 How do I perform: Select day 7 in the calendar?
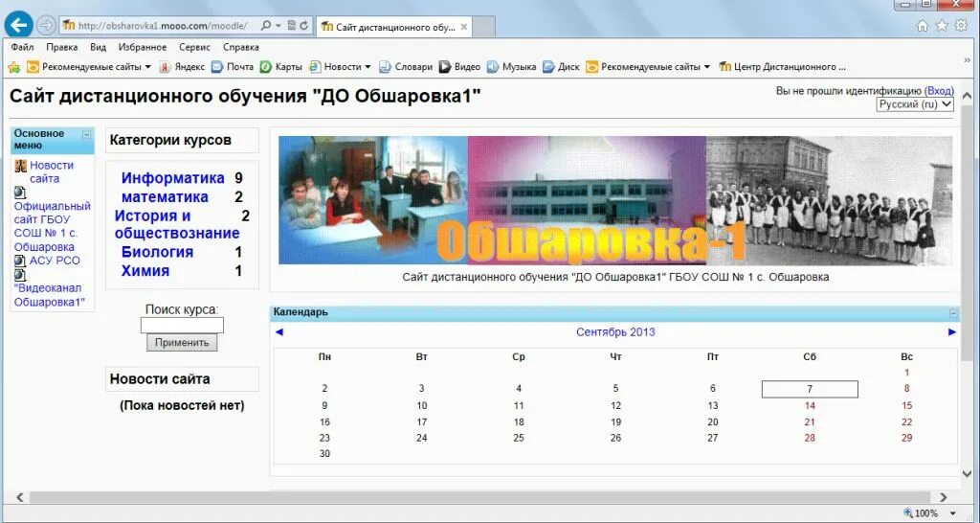[x=810, y=389]
